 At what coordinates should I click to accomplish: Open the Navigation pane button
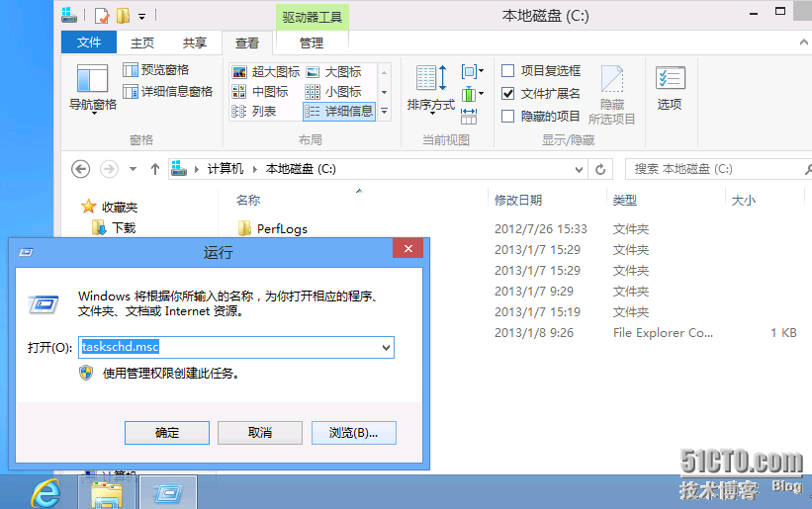point(93,88)
